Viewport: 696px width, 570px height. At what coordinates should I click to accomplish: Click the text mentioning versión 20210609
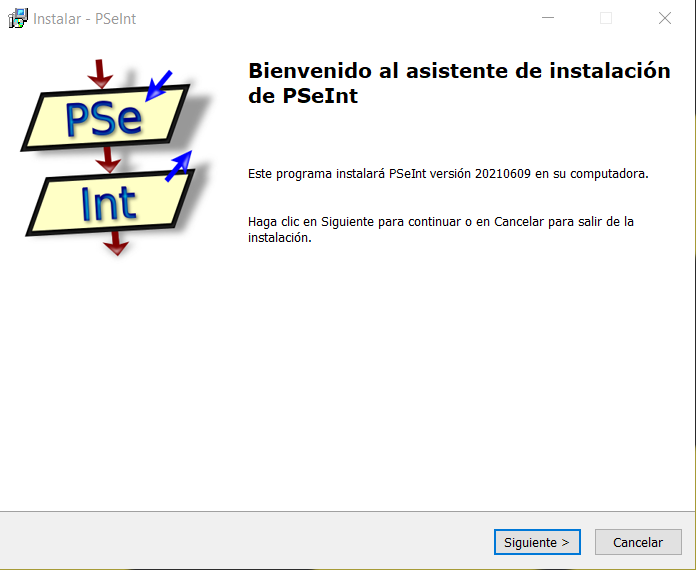[x=448, y=174]
